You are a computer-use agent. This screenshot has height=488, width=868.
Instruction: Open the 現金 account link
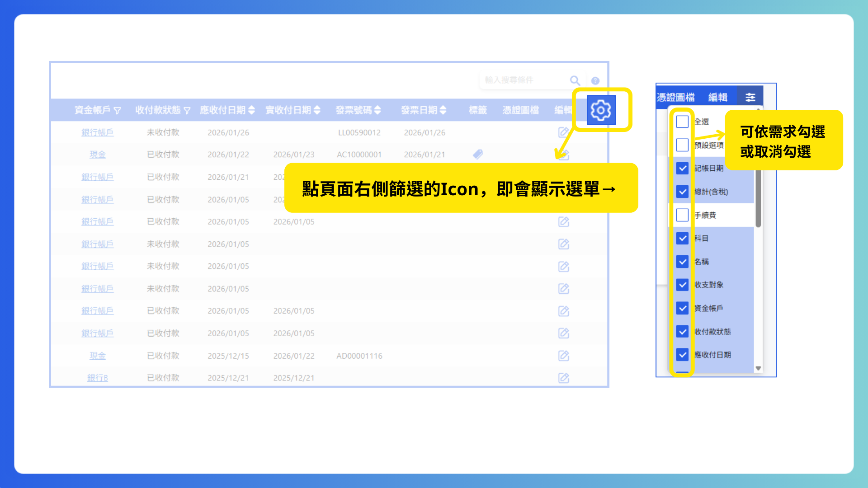click(97, 154)
